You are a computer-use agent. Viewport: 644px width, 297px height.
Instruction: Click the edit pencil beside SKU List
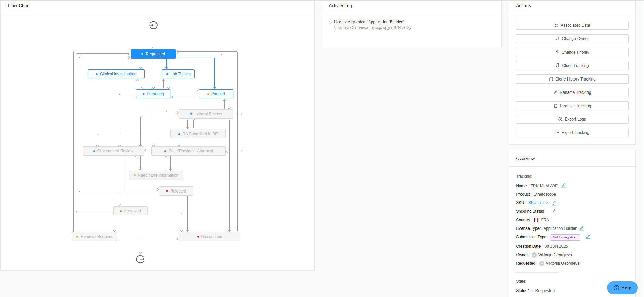pyautogui.click(x=554, y=203)
